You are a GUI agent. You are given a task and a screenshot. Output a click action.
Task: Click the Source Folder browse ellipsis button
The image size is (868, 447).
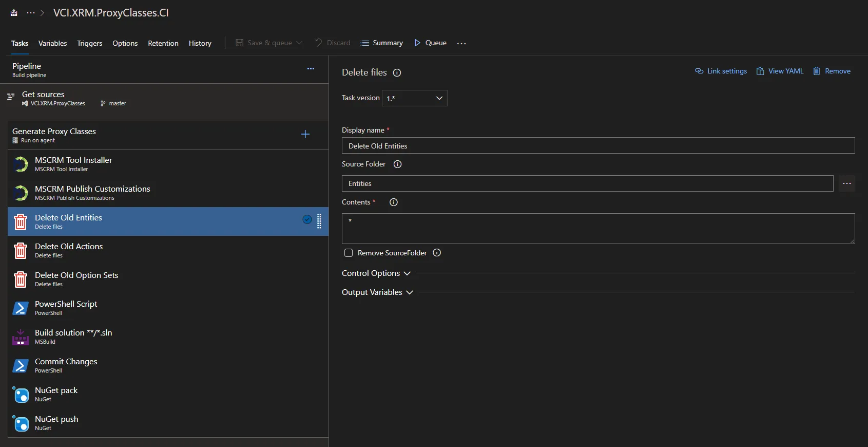(x=846, y=183)
